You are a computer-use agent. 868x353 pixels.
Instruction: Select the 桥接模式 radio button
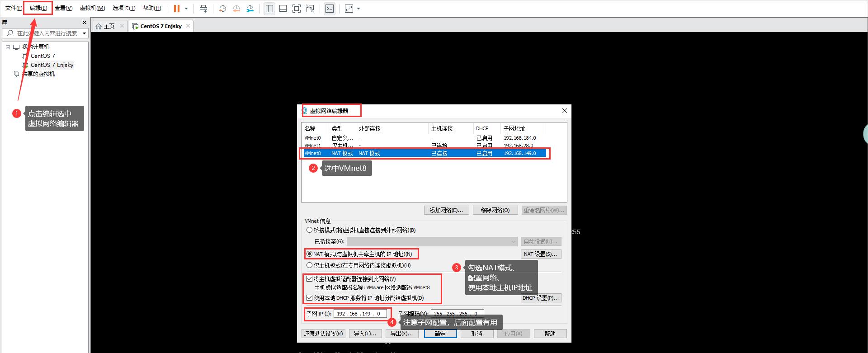click(x=309, y=230)
